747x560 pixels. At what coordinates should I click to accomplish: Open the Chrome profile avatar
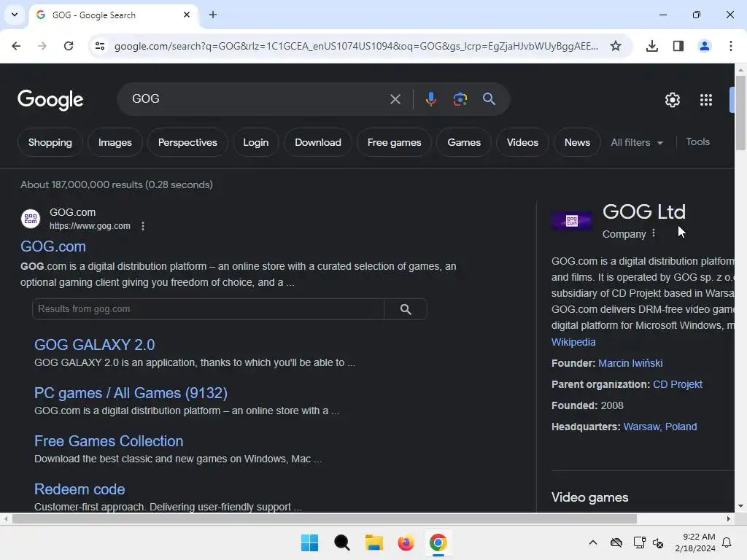pos(705,46)
